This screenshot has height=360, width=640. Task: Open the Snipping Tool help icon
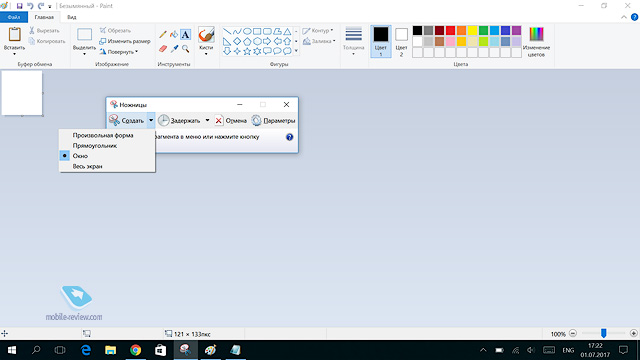(x=289, y=137)
